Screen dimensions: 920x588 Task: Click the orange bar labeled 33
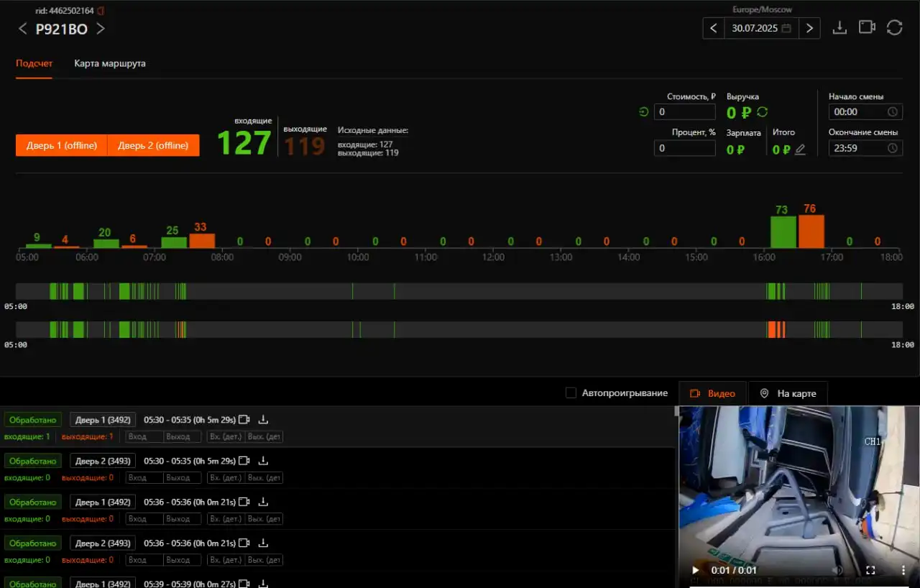(x=202, y=241)
